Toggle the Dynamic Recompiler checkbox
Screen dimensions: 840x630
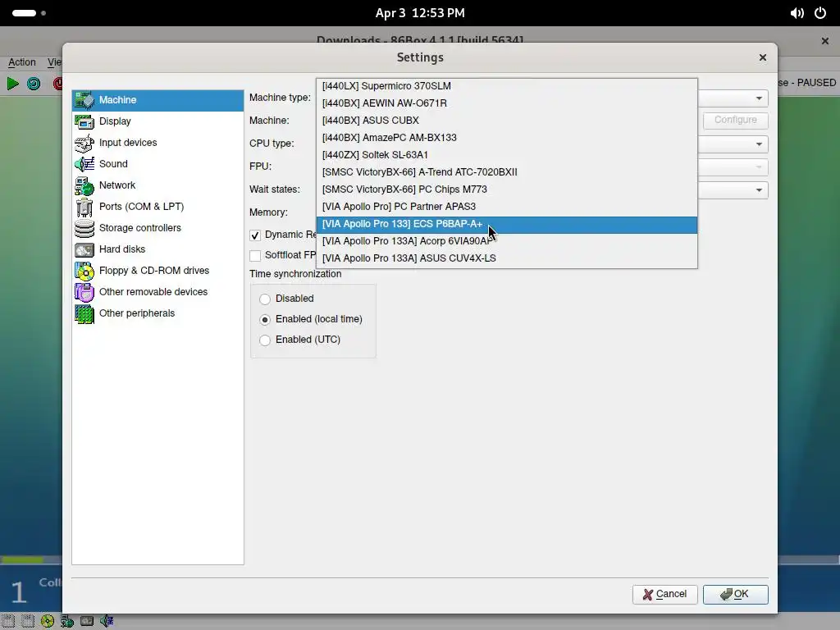pos(255,235)
